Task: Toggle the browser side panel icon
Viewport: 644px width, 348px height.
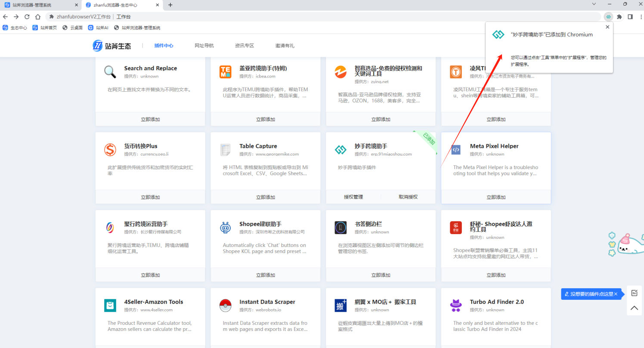Action: coord(630,17)
